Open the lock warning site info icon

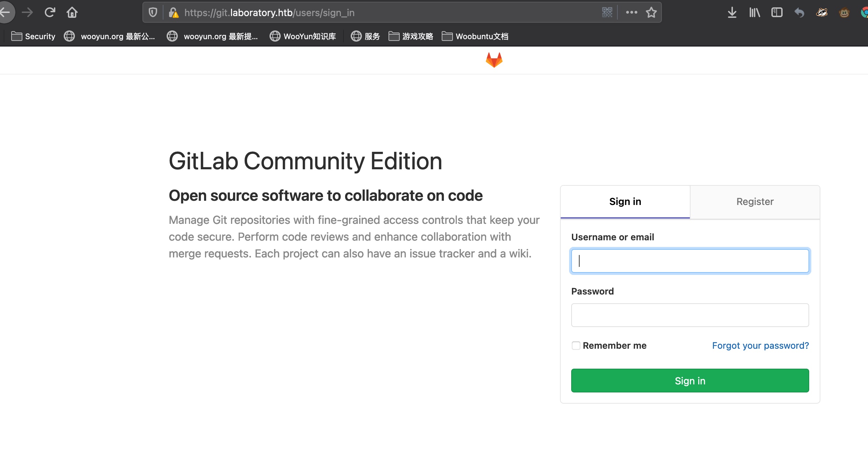pos(173,13)
